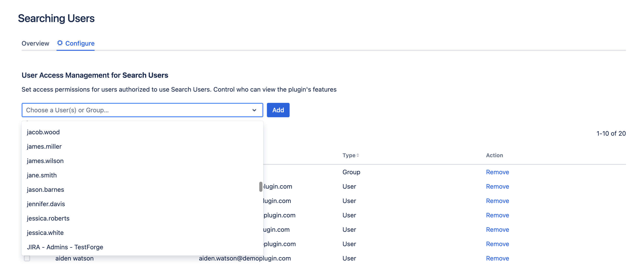The image size is (644, 265).
Task: Pick JIRA - Admins - TestForge option
Action: (x=65, y=247)
